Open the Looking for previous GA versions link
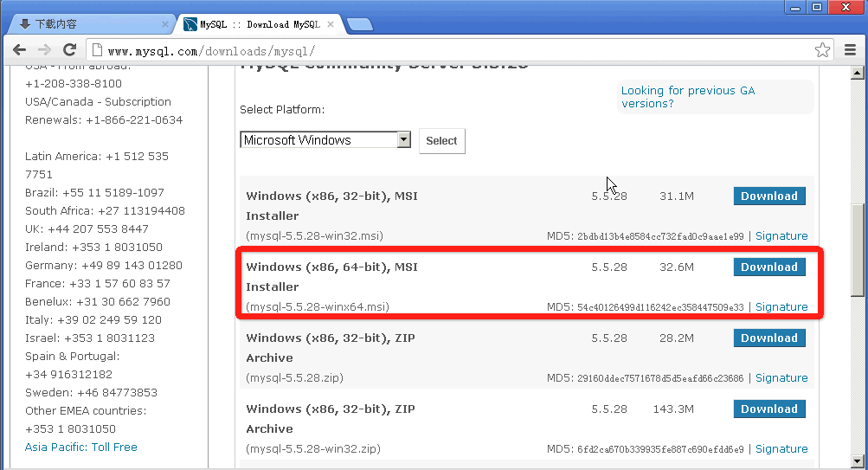868x470 pixels. point(688,97)
